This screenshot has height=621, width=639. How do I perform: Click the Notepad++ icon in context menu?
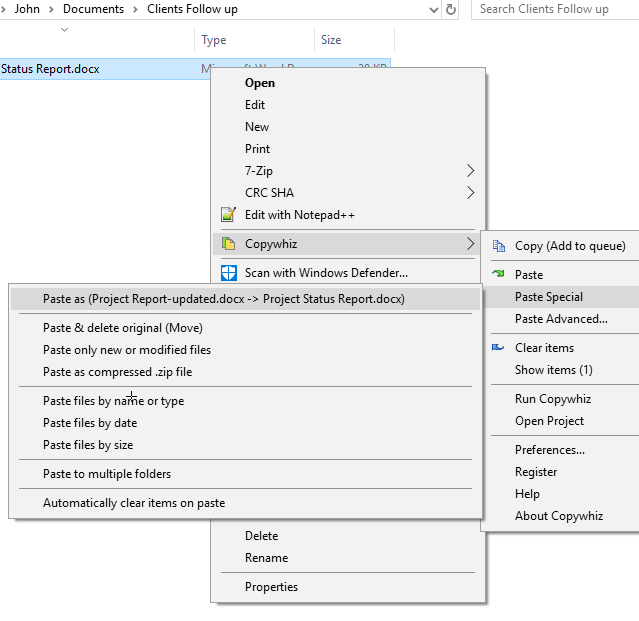(x=228, y=215)
